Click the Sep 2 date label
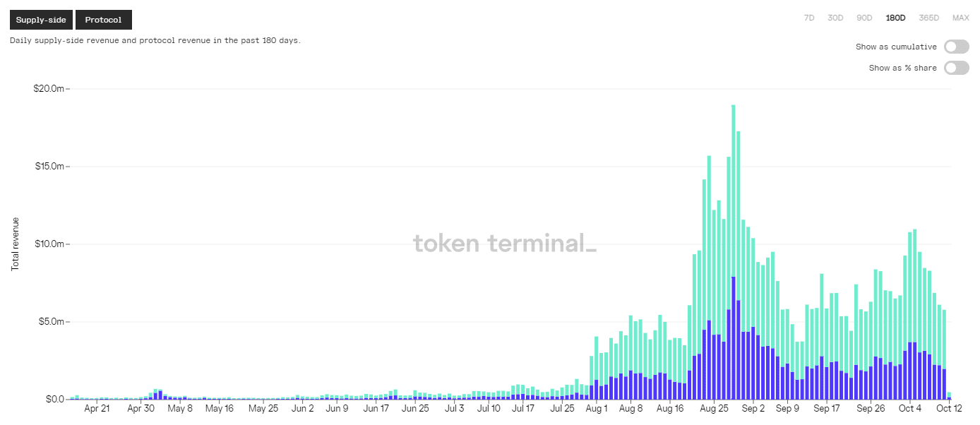Viewport: 980px width, 425px height. 753,408
